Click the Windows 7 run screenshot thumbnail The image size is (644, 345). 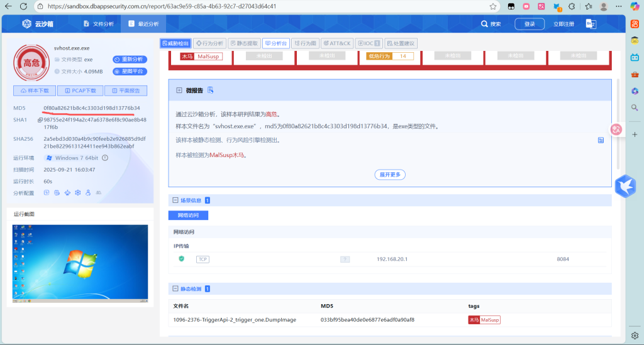click(79, 262)
